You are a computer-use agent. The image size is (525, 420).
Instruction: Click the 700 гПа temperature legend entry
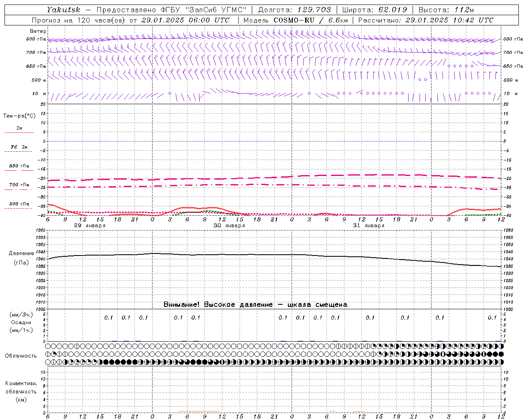(x=19, y=185)
